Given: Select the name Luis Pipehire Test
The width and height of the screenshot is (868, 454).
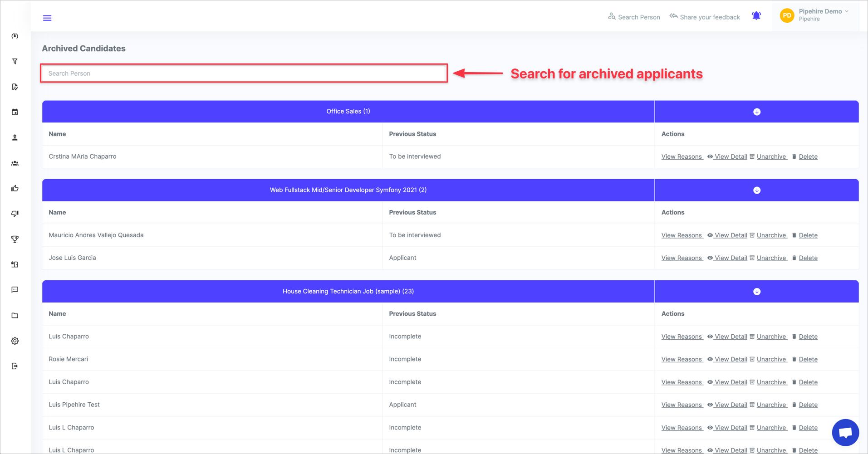Looking at the screenshot, I should click(x=74, y=405).
